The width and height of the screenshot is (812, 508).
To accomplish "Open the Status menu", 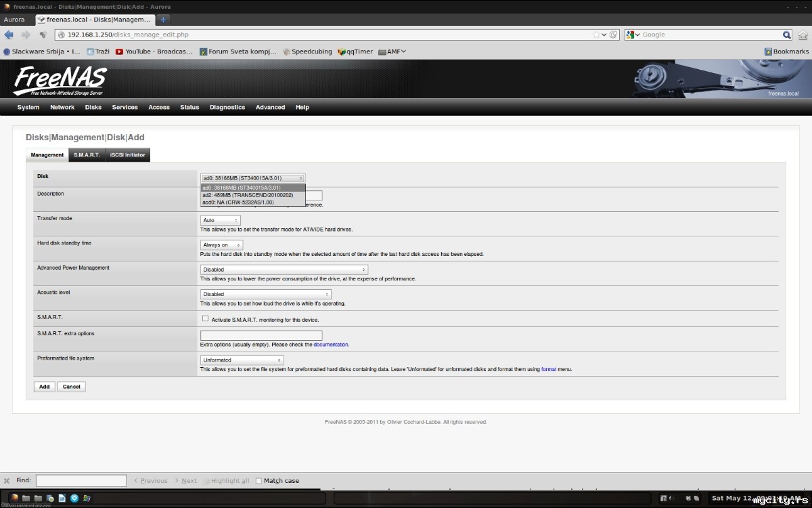I will click(x=189, y=107).
